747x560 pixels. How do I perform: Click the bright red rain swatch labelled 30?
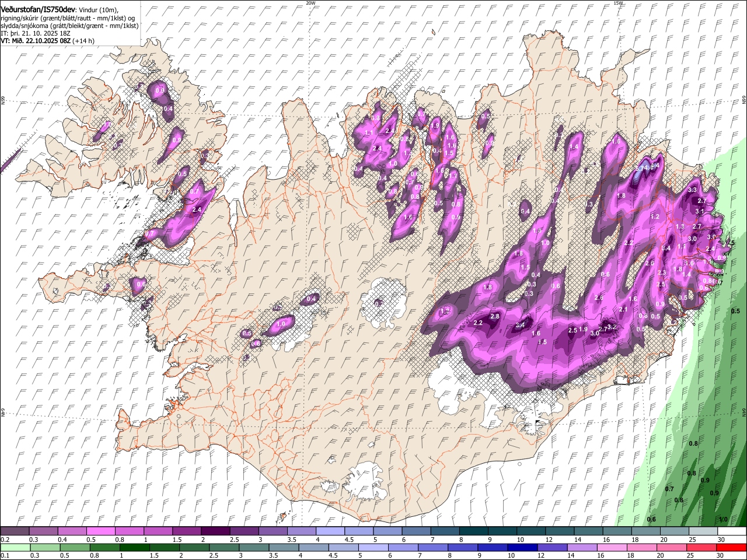tap(731, 548)
